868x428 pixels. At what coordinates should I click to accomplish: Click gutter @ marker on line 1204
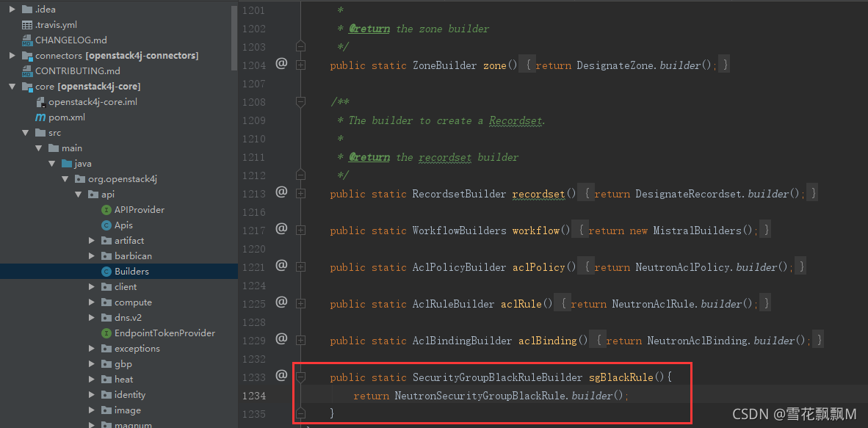coord(281,64)
